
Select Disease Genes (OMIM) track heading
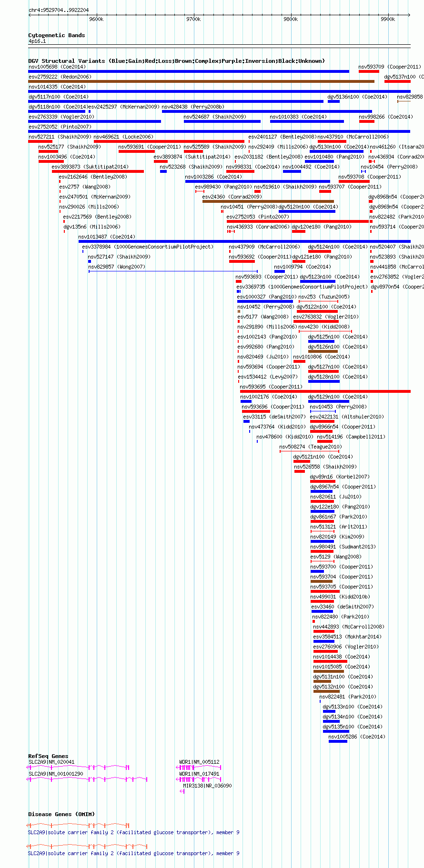pyautogui.click(x=61, y=814)
